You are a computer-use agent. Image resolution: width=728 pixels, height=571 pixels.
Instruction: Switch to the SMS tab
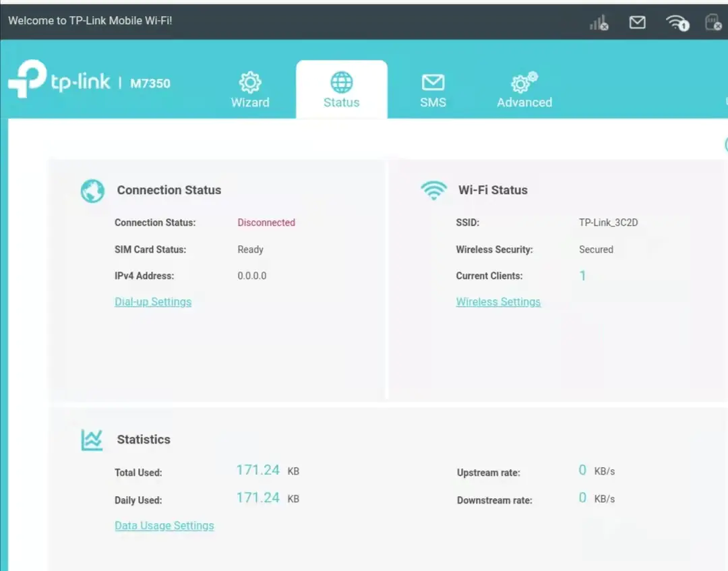[433, 91]
